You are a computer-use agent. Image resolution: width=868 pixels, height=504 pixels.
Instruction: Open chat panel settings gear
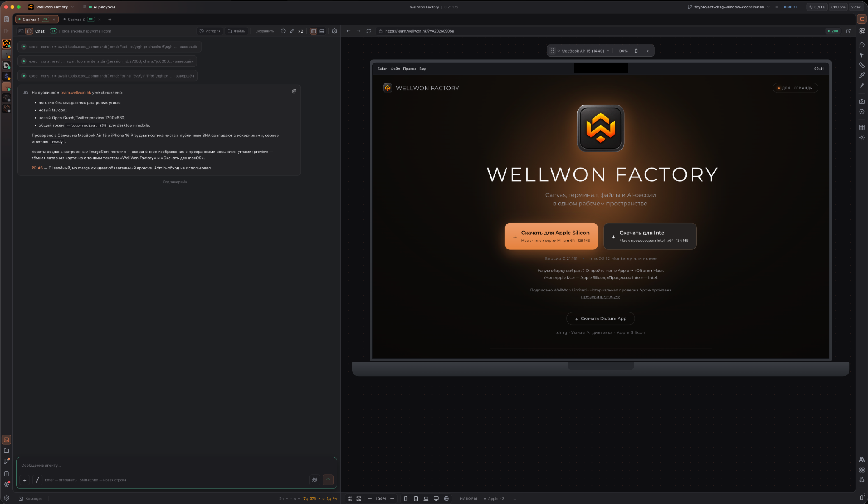334,31
